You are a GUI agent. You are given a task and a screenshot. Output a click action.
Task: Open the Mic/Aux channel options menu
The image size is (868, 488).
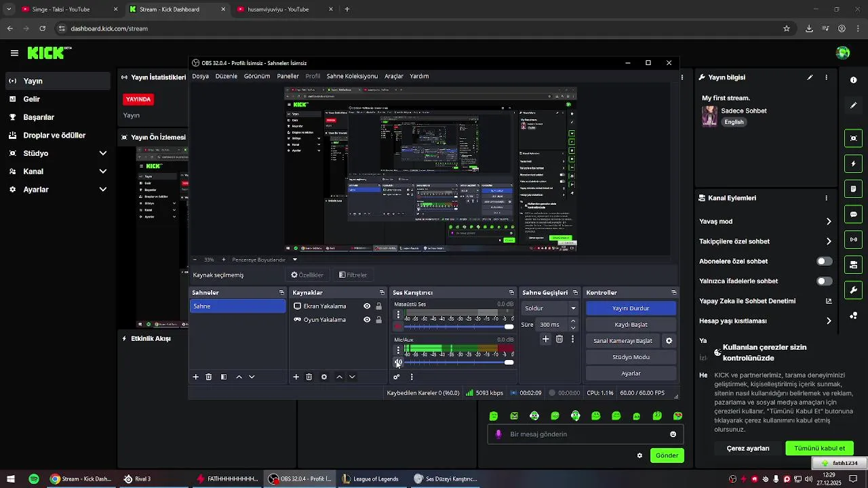pos(398,350)
